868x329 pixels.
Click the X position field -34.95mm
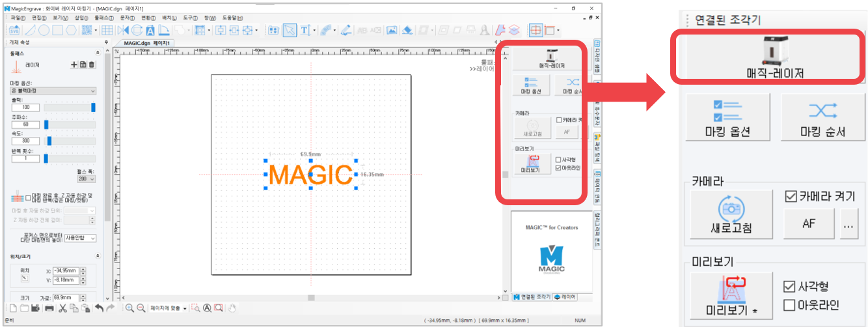pos(66,271)
